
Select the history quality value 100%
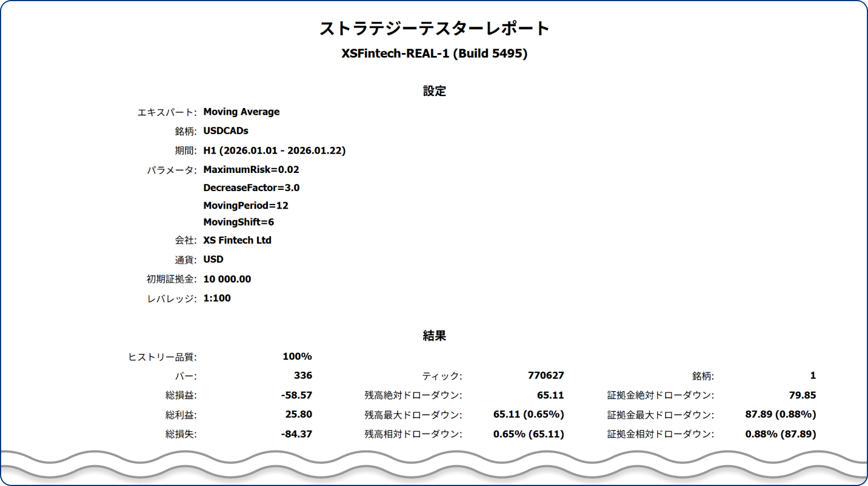298,357
